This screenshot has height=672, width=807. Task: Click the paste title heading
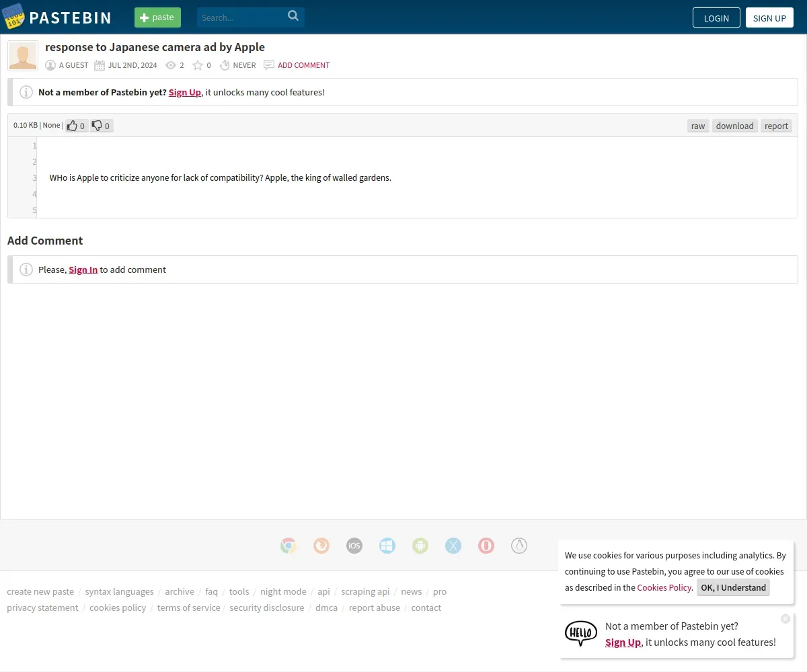coord(155,47)
